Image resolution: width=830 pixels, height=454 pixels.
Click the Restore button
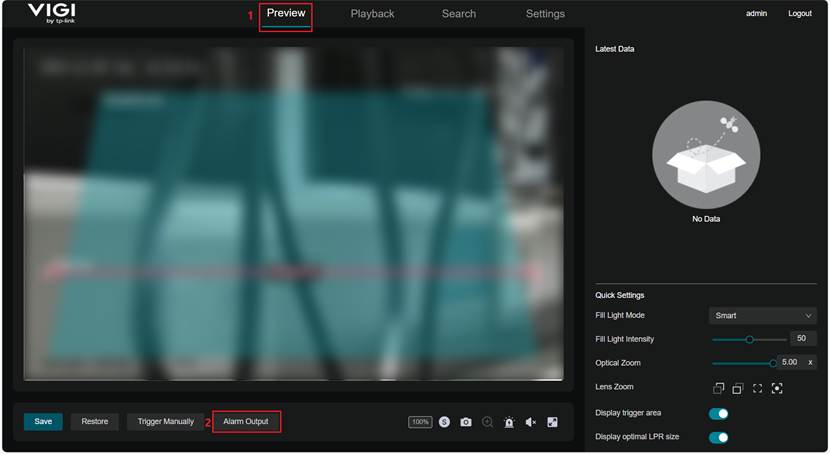pyautogui.click(x=95, y=422)
